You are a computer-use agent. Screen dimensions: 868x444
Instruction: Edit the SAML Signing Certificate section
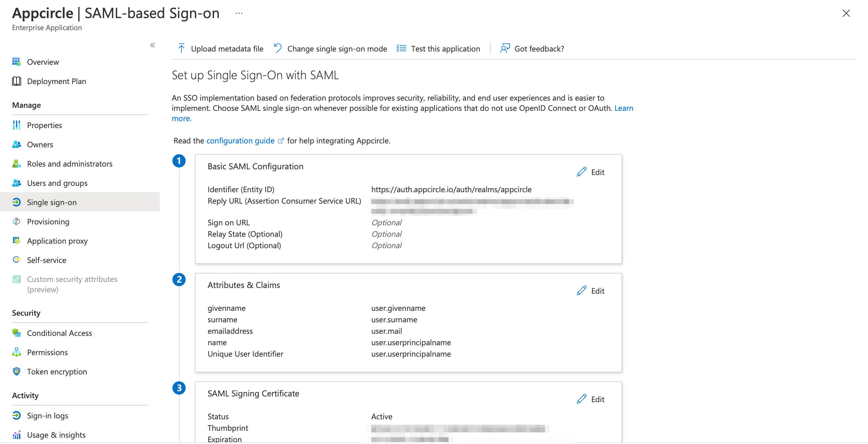click(x=591, y=399)
